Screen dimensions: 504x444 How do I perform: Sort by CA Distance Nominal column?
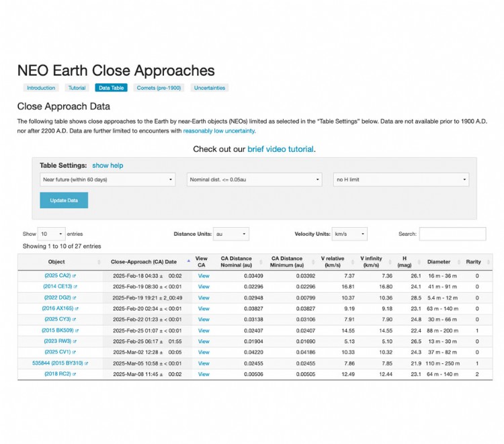coord(239,262)
